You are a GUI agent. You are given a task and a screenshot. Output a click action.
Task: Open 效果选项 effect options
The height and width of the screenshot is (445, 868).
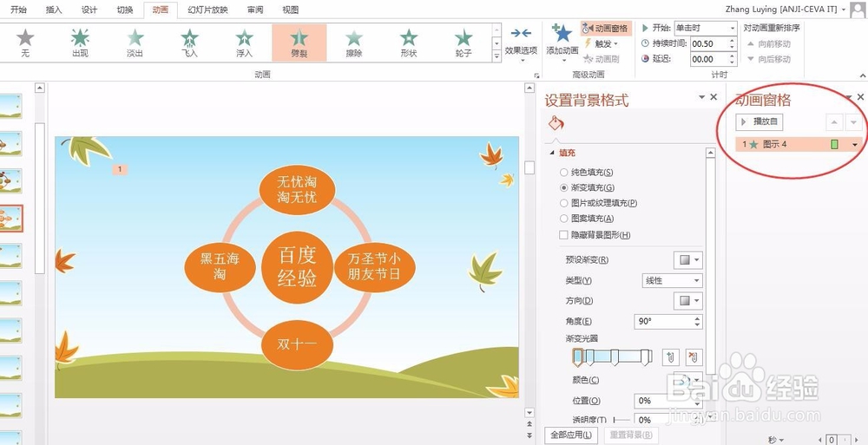521,43
